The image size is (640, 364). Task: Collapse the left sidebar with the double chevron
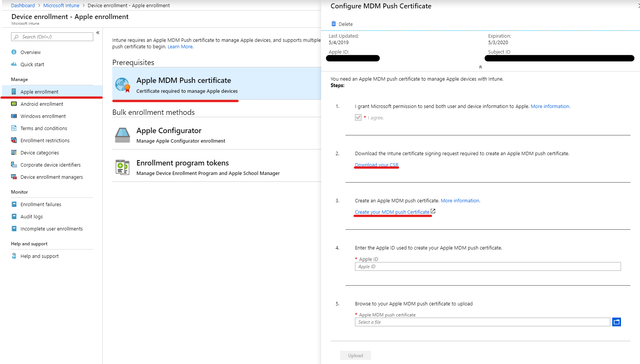click(x=98, y=33)
